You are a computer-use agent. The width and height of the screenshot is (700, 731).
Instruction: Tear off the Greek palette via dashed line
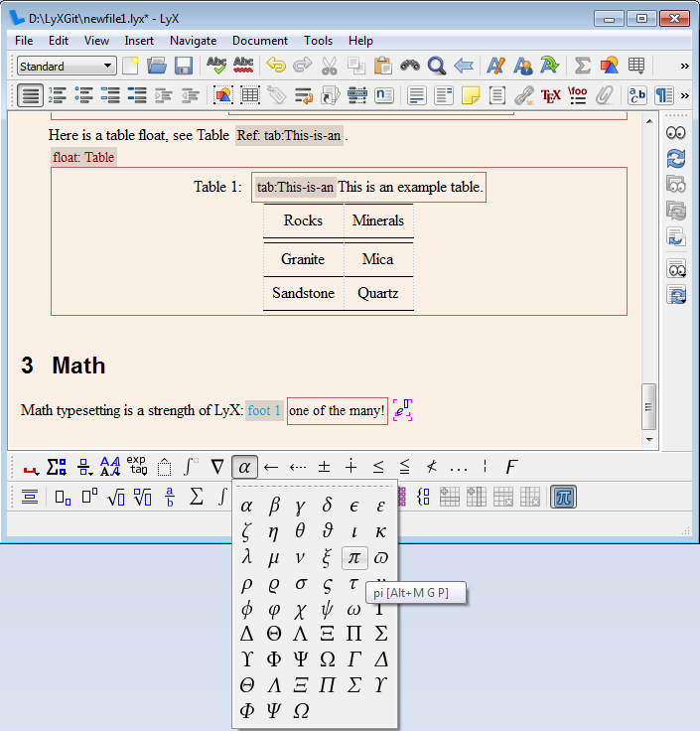coord(315,487)
